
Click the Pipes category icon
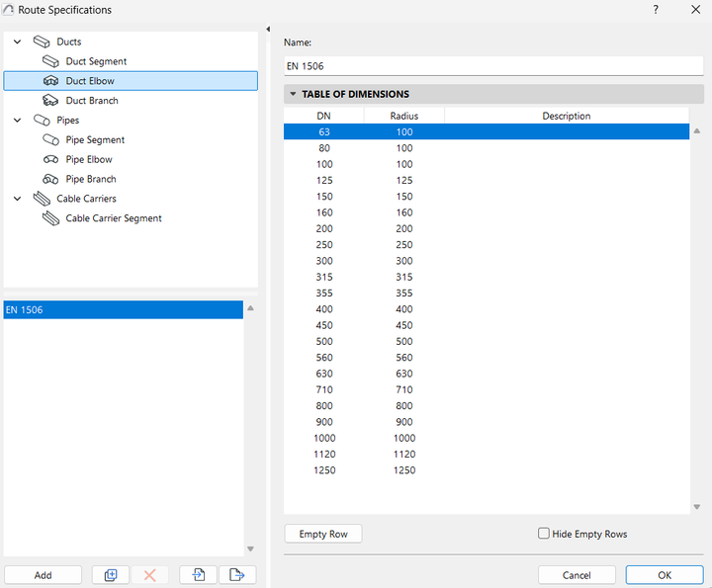point(42,121)
